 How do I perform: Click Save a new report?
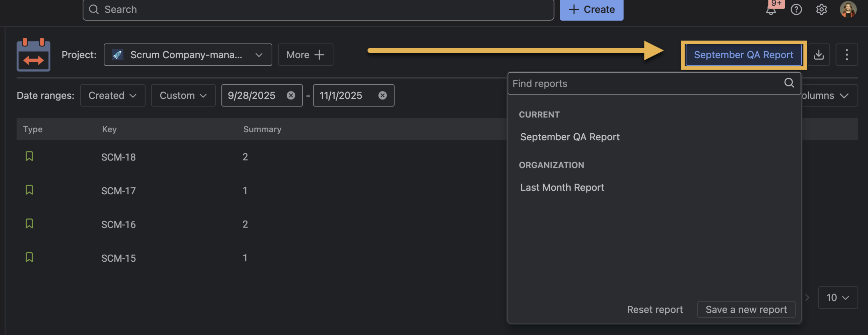(746, 310)
